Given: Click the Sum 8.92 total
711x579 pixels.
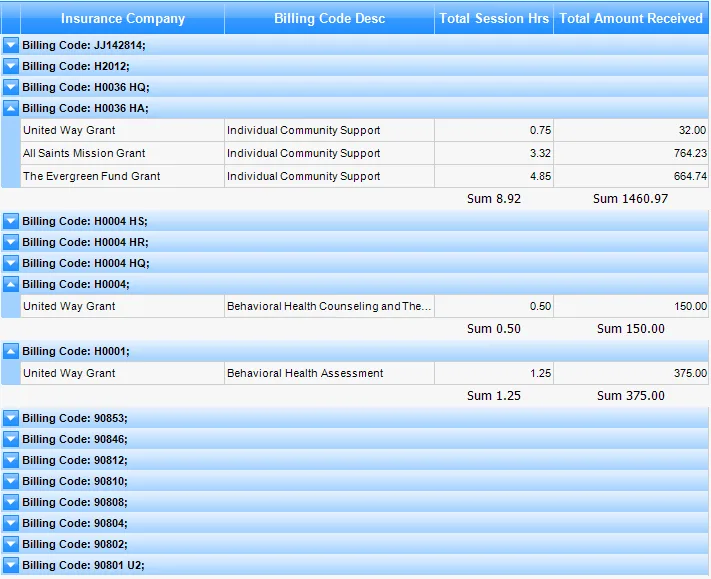Looking at the screenshot, I should pyautogui.click(x=494, y=199).
